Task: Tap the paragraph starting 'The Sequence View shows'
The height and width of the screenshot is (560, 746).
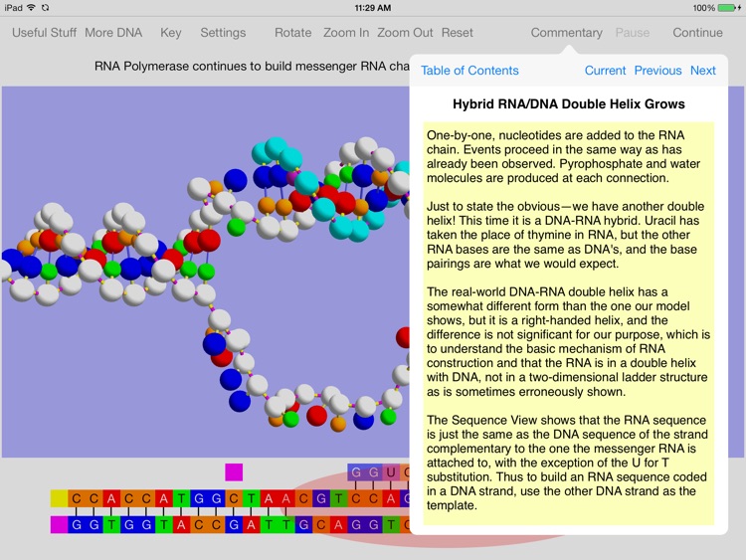Action: point(567,463)
